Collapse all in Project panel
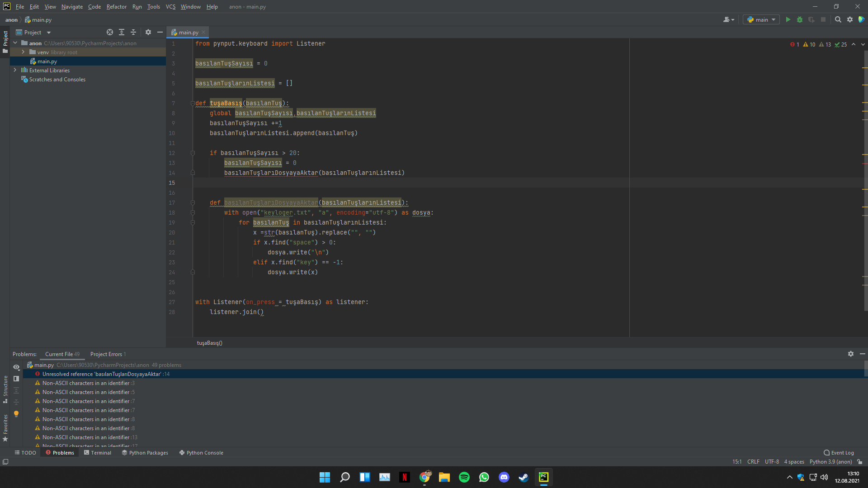This screenshot has height=488, width=868. point(133,33)
